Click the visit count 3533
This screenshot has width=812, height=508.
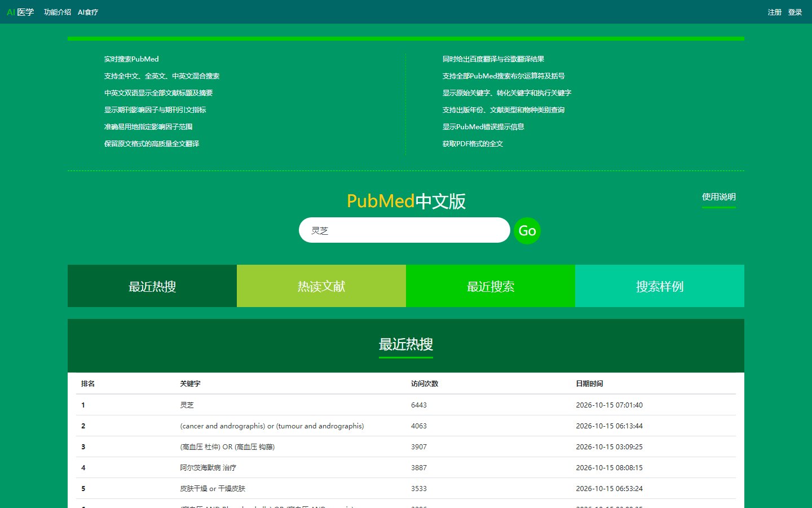click(419, 488)
